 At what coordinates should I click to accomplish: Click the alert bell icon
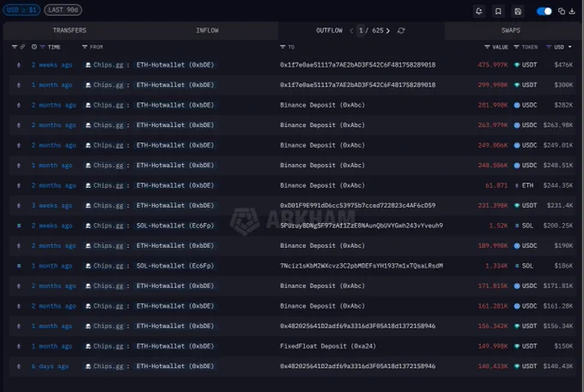[479, 11]
